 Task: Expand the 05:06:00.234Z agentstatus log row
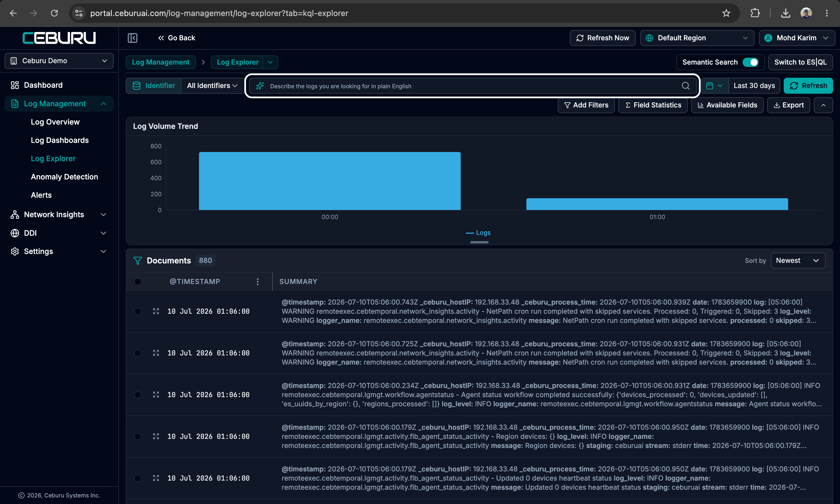[x=156, y=395]
